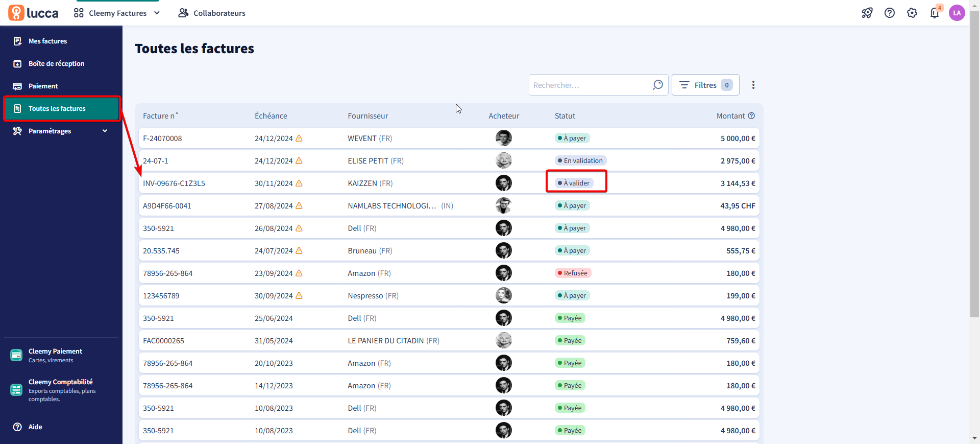Open Boîte de réception
The width and height of the screenshot is (980, 444).
tap(61, 63)
